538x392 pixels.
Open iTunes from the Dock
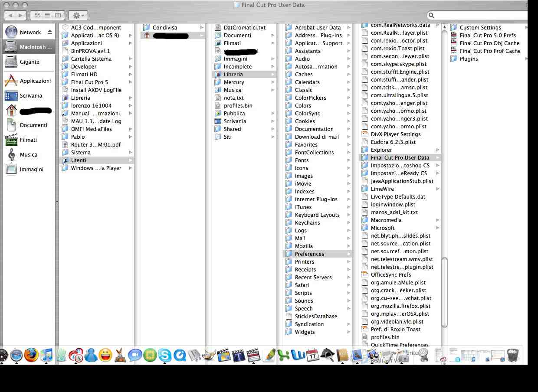[46, 355]
